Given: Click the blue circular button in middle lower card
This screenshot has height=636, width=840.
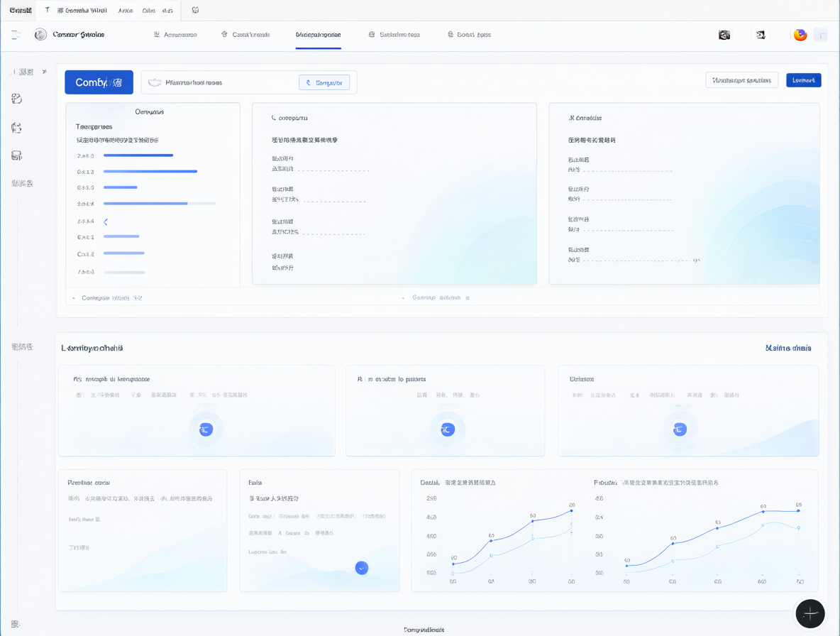Looking at the screenshot, I should [448, 429].
